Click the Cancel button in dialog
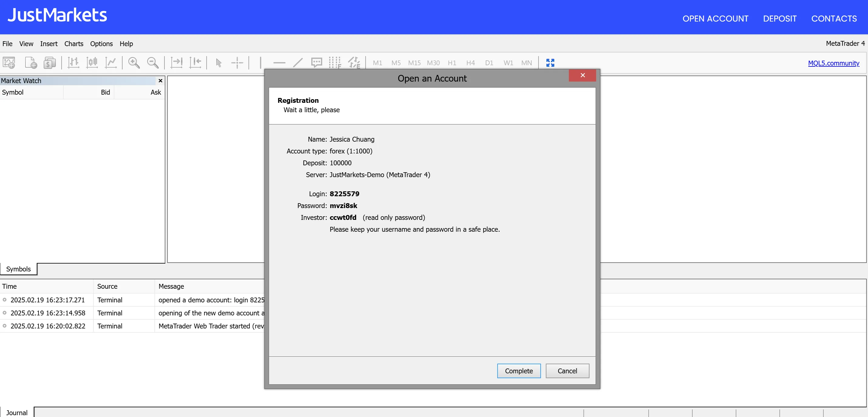The height and width of the screenshot is (417, 868). (567, 371)
